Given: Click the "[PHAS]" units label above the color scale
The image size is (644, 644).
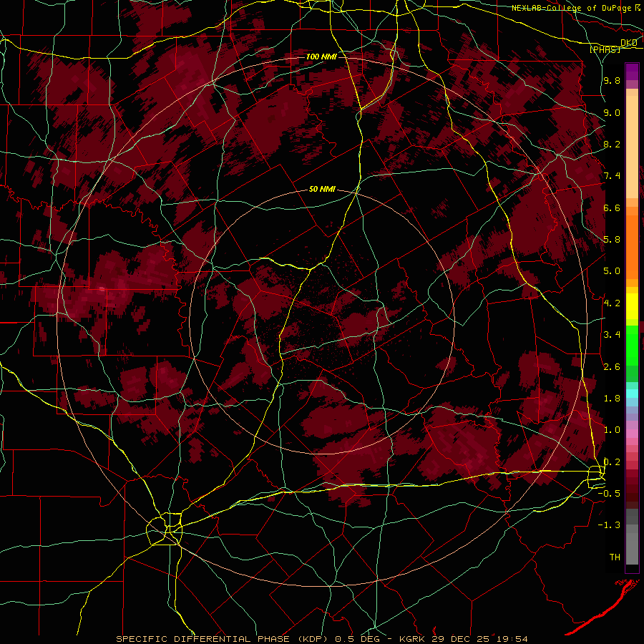Looking at the screenshot, I should (605, 49).
